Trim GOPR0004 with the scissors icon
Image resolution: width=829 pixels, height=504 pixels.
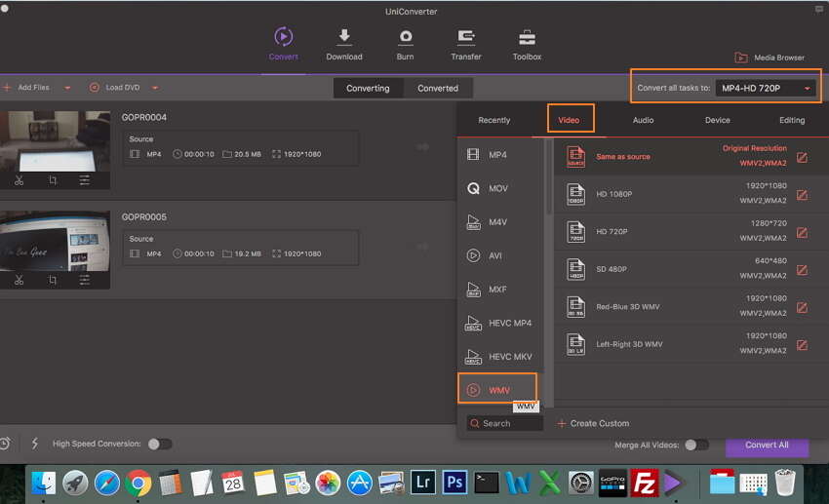[x=20, y=180]
